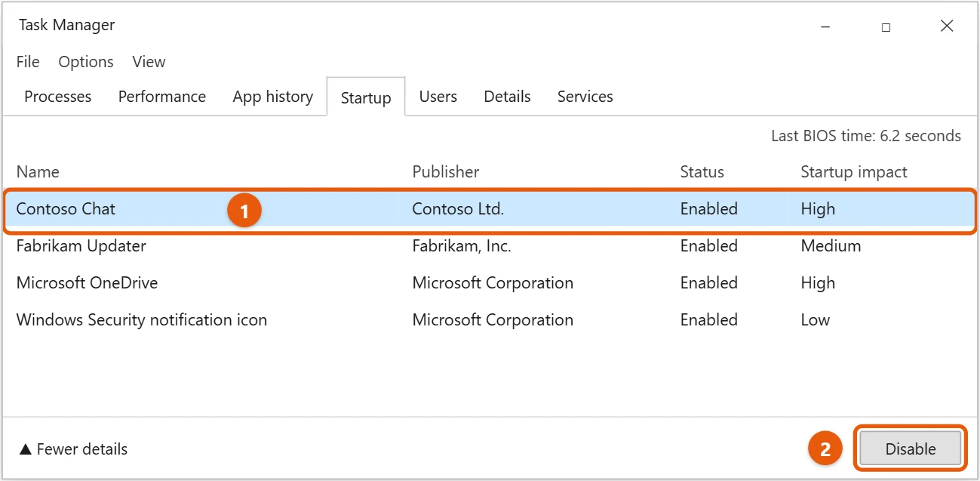This screenshot has height=481, width=980.
Task: Open the View menu
Action: (149, 62)
